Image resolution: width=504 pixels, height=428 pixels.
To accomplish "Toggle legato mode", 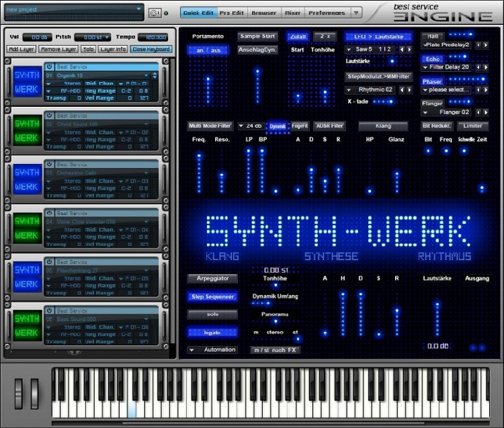I will [212, 333].
